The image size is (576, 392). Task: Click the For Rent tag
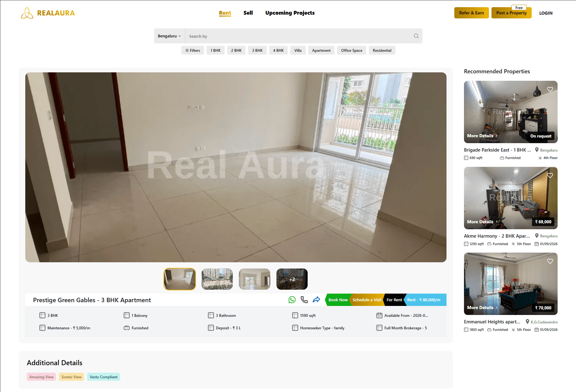coord(394,300)
